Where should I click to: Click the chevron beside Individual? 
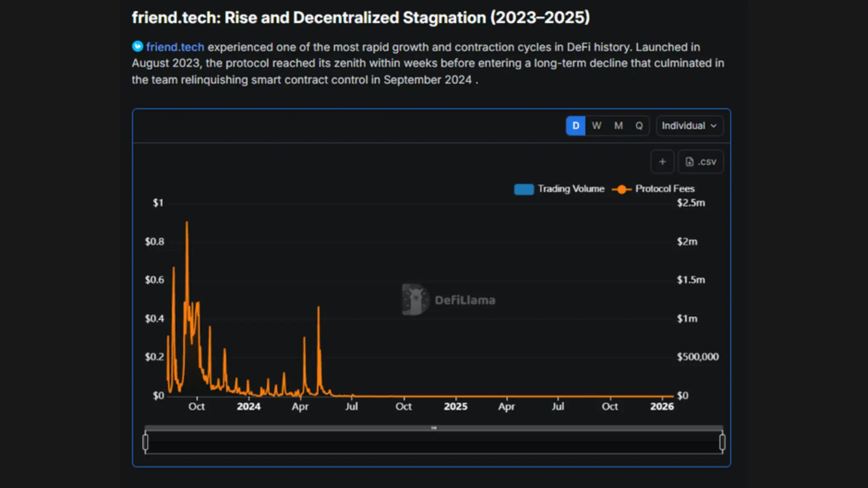(714, 126)
